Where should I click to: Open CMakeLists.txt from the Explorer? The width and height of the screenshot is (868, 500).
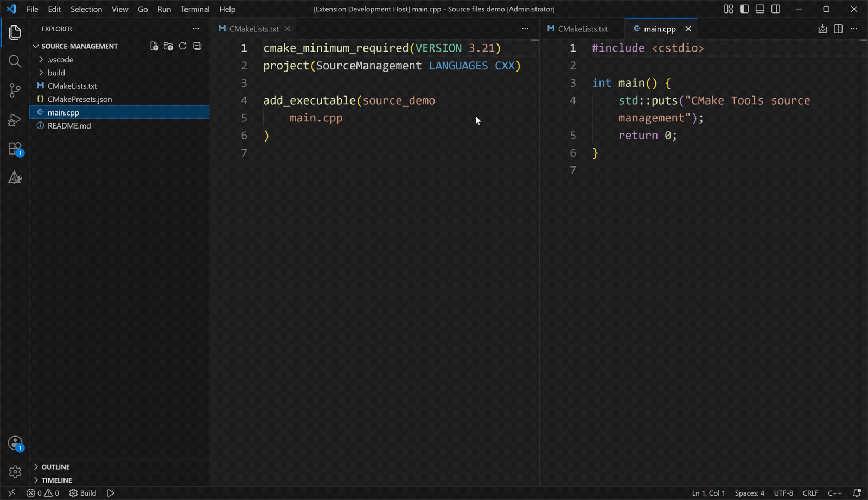tap(120, 86)
